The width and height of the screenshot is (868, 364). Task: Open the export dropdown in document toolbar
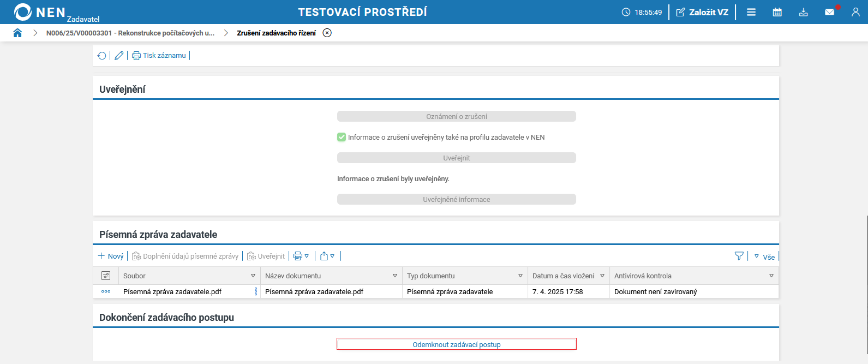[327, 256]
